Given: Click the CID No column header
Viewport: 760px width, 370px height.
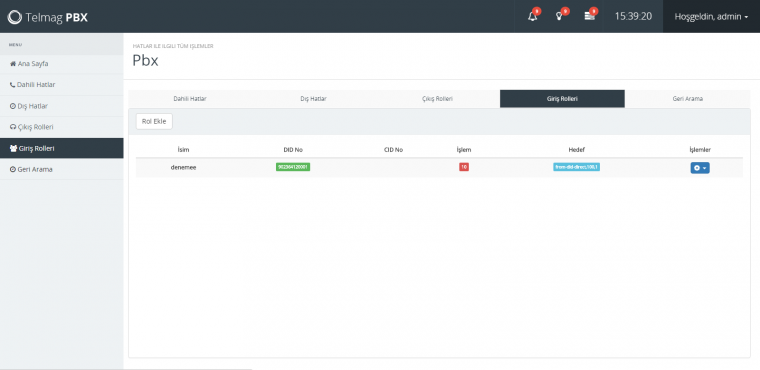Looking at the screenshot, I should (x=393, y=149).
